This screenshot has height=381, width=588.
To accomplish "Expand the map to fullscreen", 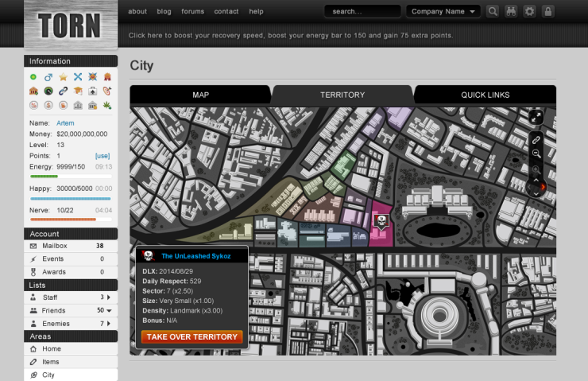I will pos(536,117).
